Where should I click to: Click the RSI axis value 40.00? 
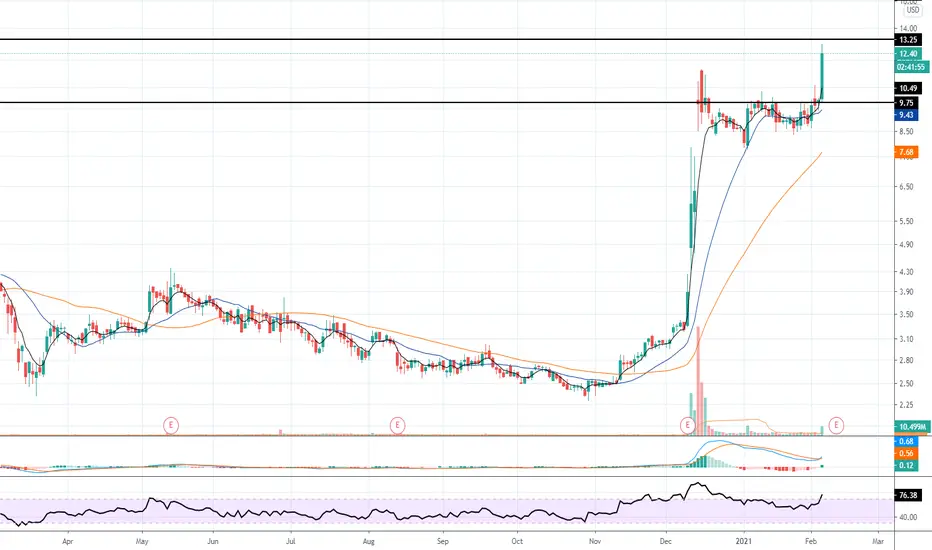[908, 517]
